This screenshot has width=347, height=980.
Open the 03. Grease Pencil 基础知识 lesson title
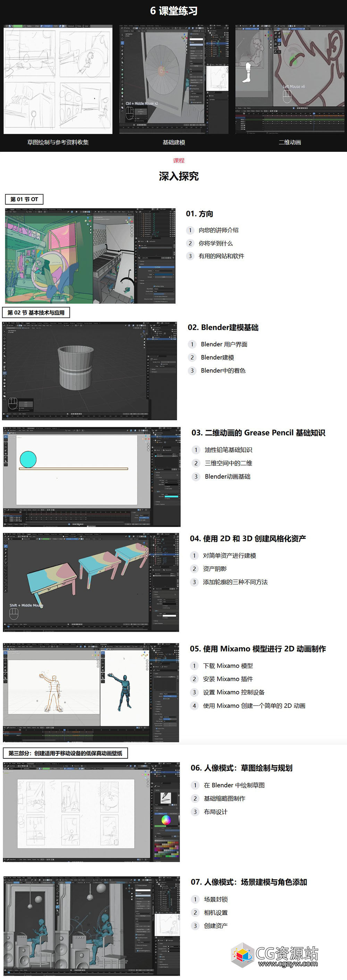pos(259,433)
